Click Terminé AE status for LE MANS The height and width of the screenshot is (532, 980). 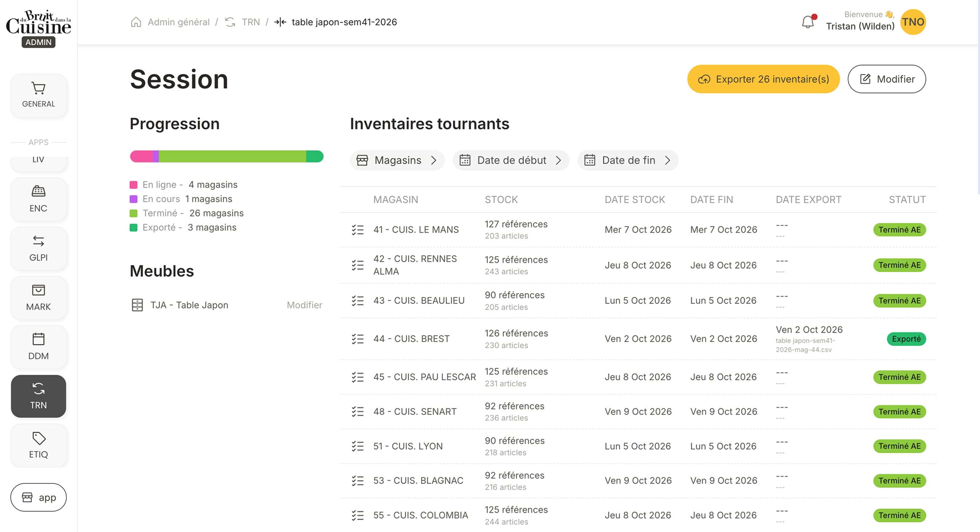point(899,230)
